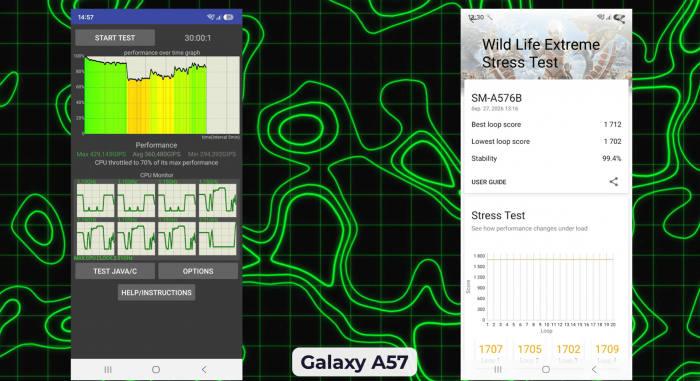Click the Lowest loop score value 1 702
Screen dimensions: 700x381
tap(612, 142)
